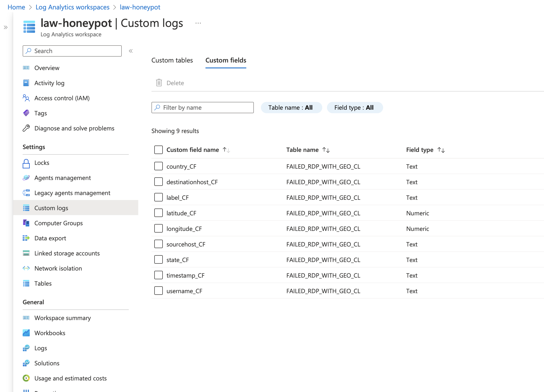Select the Custom fields tab

226,60
